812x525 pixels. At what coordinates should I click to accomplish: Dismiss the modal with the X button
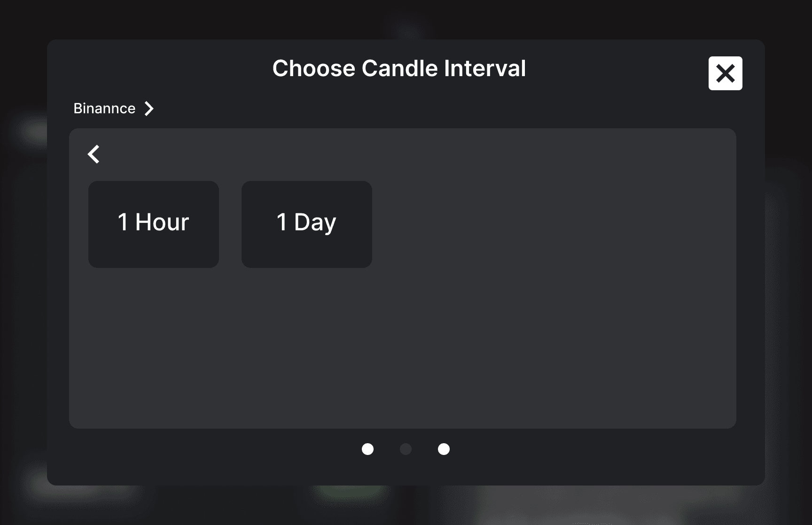click(725, 73)
